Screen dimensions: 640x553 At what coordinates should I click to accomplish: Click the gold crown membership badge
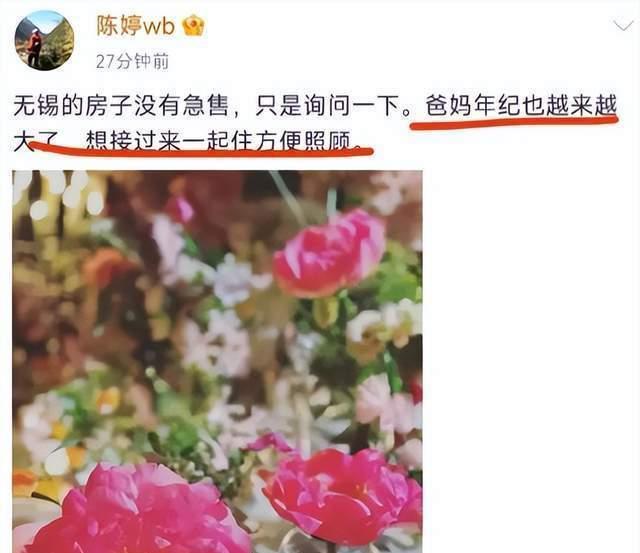193,25
